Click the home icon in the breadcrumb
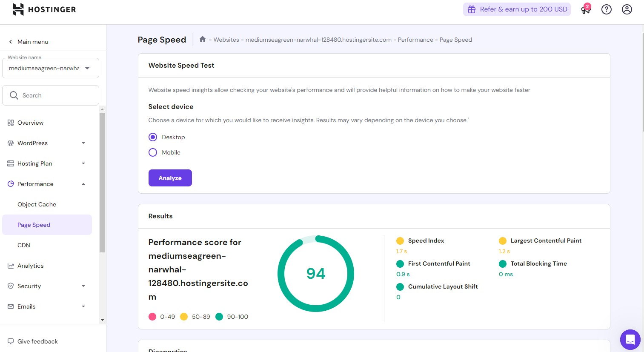 pos(203,39)
